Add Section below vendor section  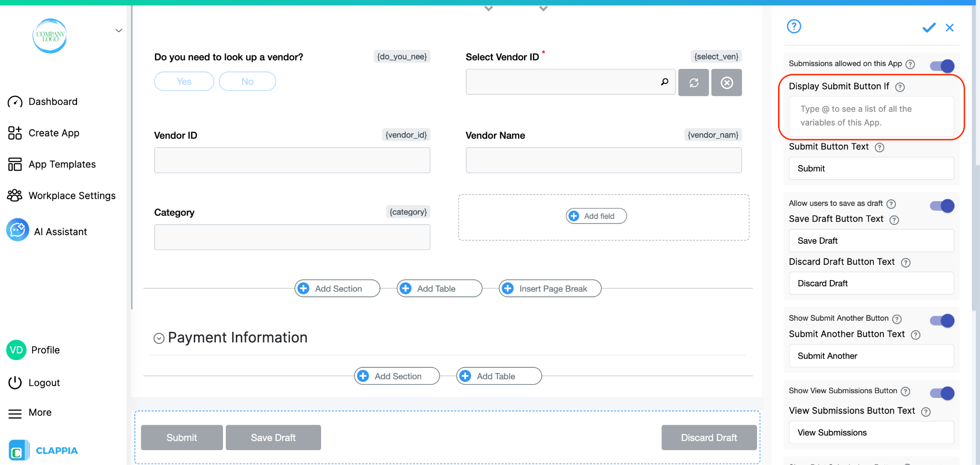pyautogui.click(x=337, y=288)
